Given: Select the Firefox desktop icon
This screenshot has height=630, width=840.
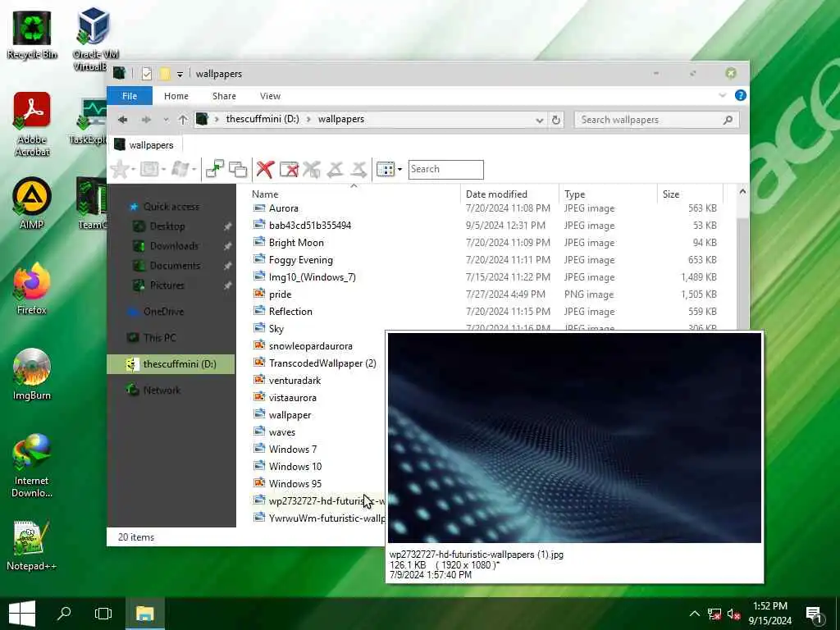Looking at the screenshot, I should click(x=32, y=290).
